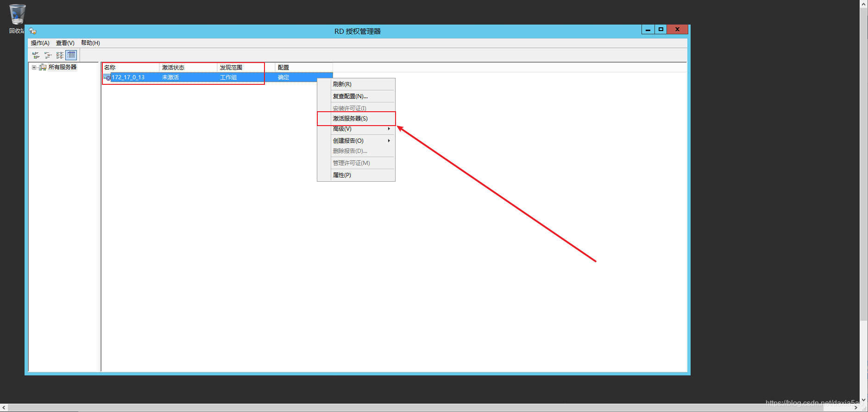Click the RD licensing manager title bar icon
This screenshot has width=868, height=412.
pos(32,31)
